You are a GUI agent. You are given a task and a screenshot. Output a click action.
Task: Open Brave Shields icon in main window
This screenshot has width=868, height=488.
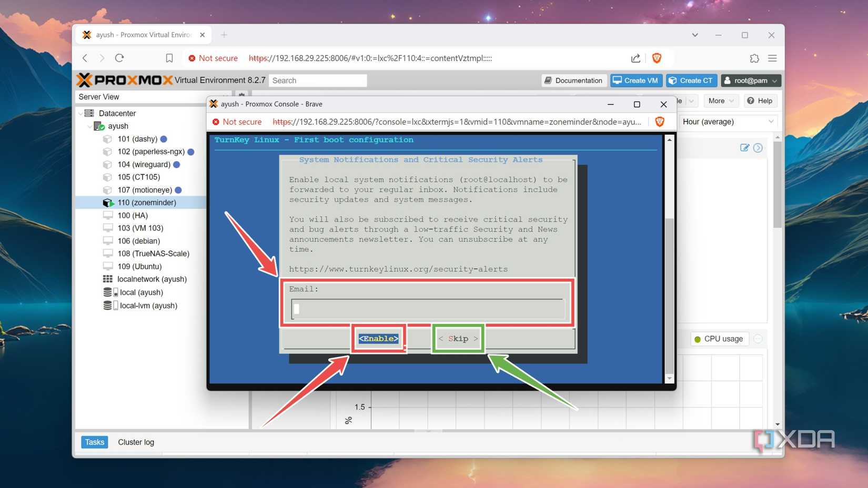click(657, 58)
